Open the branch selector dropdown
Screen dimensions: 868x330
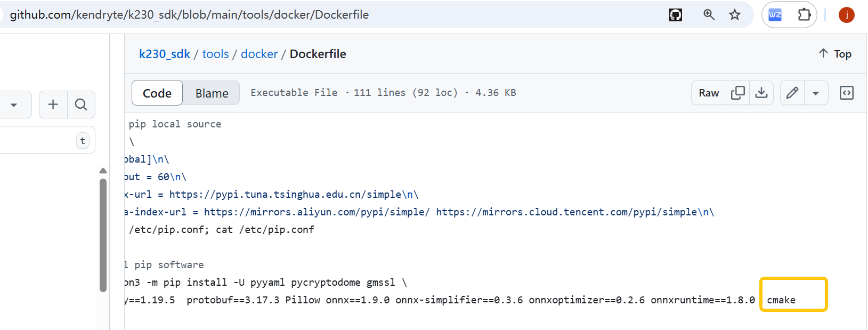[14, 104]
